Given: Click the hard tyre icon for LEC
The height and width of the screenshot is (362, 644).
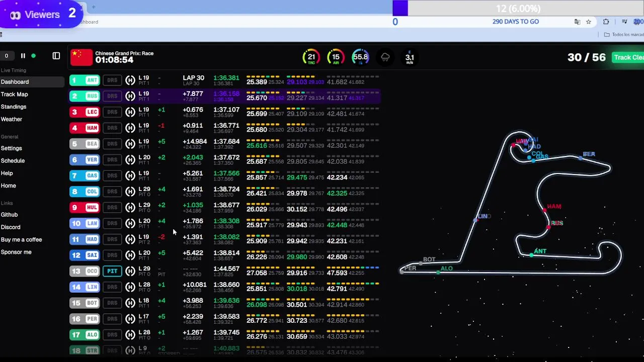Looking at the screenshot, I should (130, 112).
